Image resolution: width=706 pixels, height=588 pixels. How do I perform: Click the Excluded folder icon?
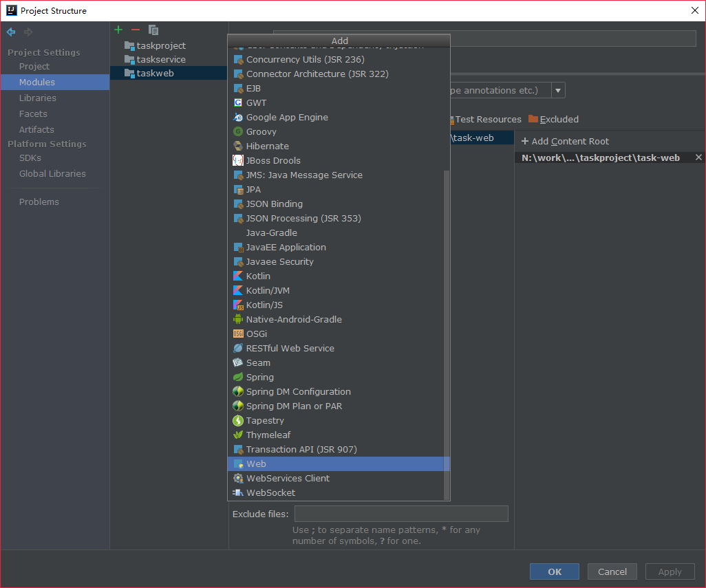click(533, 119)
